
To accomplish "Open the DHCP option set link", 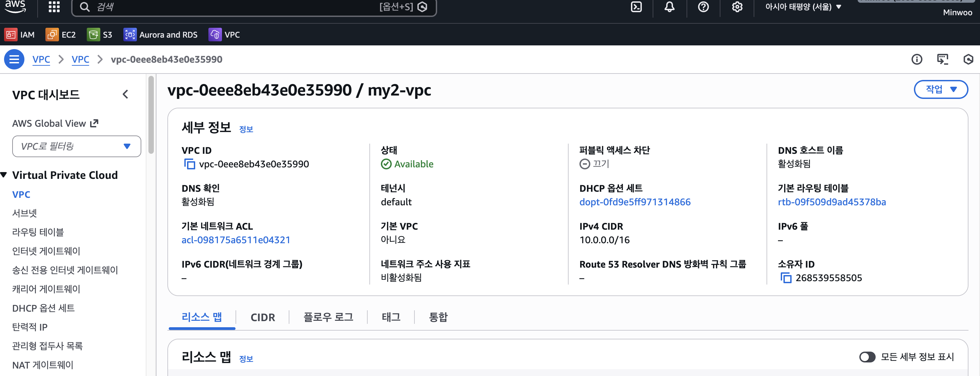I will click(635, 202).
